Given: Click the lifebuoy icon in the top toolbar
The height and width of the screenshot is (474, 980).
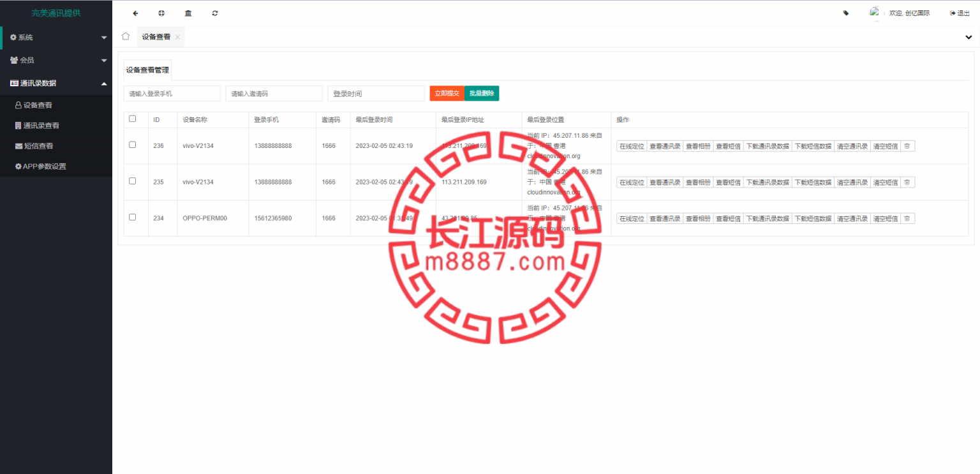Looking at the screenshot, I should tap(161, 13).
